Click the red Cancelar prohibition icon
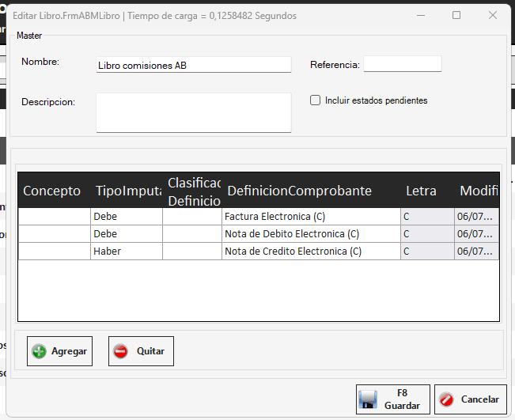This screenshot has height=420, width=515. (x=447, y=399)
